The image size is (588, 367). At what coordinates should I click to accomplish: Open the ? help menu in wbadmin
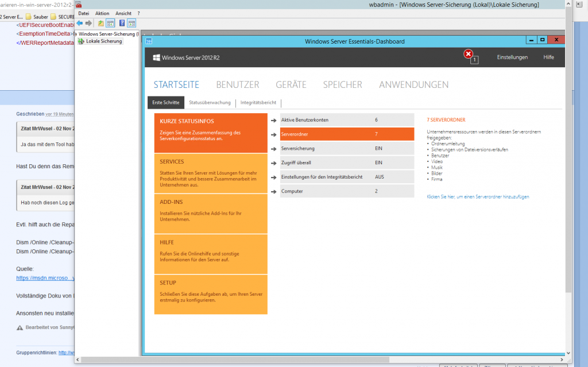(x=139, y=14)
